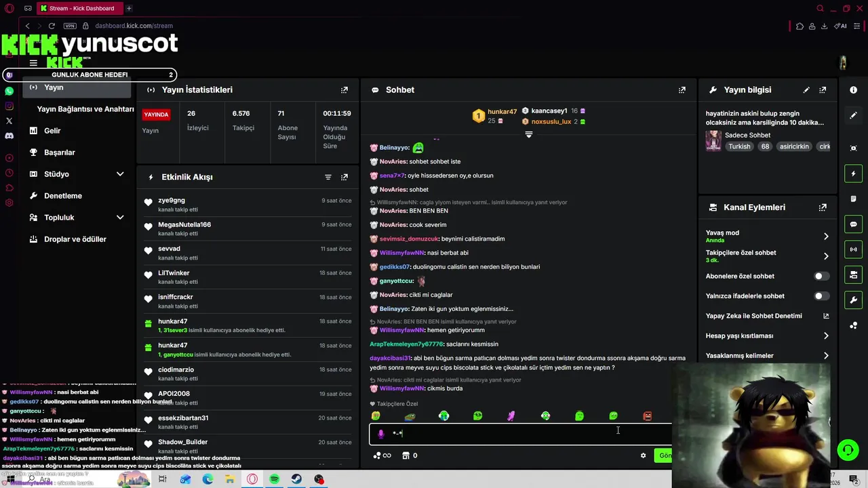Click username MegasNutella166 in the activity feed
Image resolution: width=868 pixels, height=488 pixels.
pos(184,224)
